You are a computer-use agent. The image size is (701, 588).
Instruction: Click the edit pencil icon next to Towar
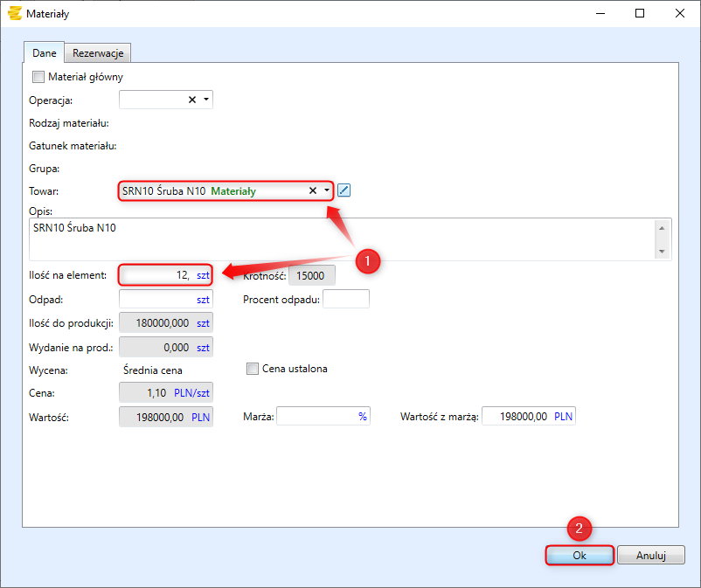(344, 190)
